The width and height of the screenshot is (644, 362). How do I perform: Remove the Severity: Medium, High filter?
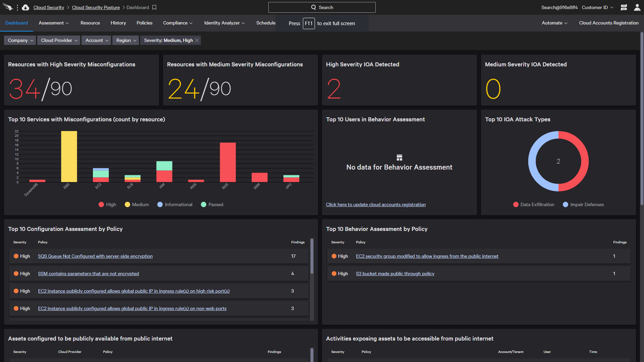tap(197, 40)
